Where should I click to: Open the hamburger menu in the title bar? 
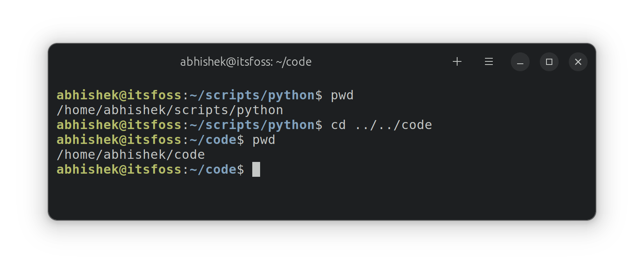pyautogui.click(x=488, y=62)
